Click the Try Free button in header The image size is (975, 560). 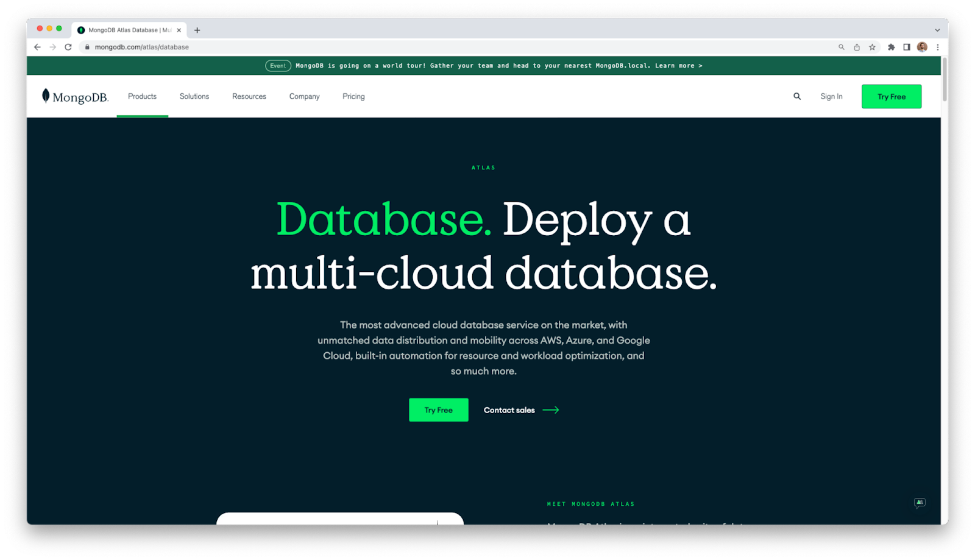tap(891, 96)
